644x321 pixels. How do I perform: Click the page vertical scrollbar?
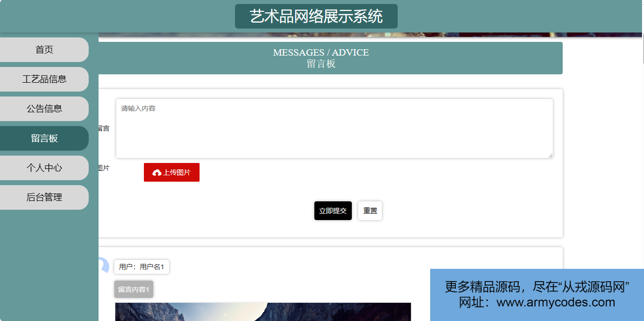pyautogui.click(x=643, y=49)
